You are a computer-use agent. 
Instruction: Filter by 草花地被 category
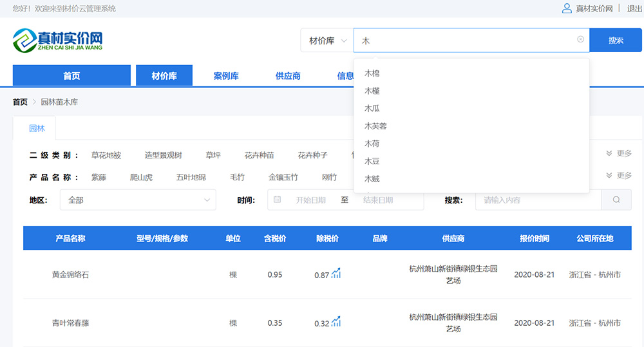[x=106, y=155]
